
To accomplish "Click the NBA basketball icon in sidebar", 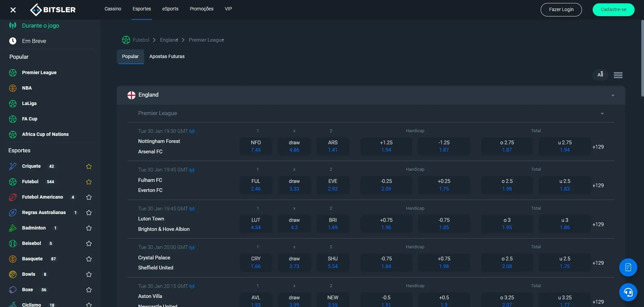I will 13,88.
